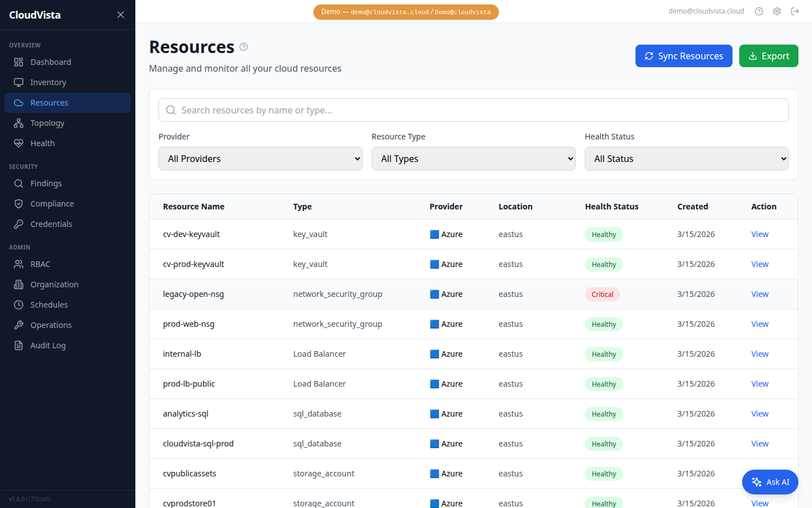Screen dimensions: 812x508
Task: Open the Dashboard section in the sidebar
Action: (x=50, y=62)
